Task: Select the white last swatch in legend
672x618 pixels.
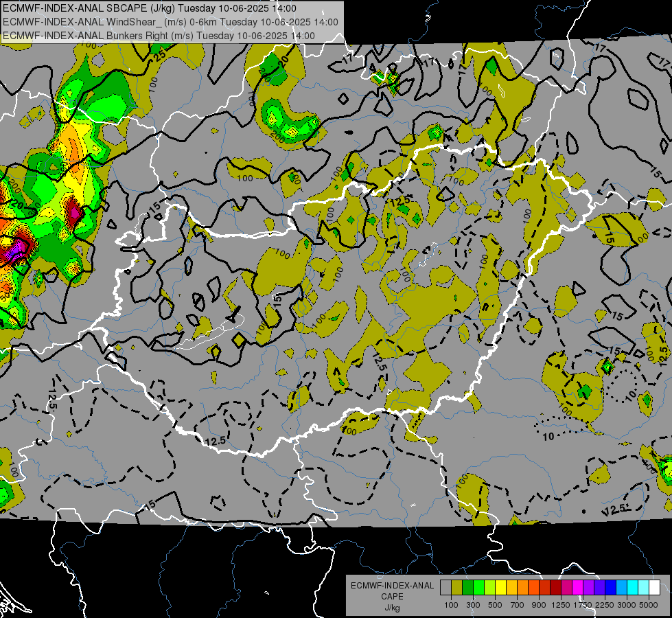Action: 655,587
